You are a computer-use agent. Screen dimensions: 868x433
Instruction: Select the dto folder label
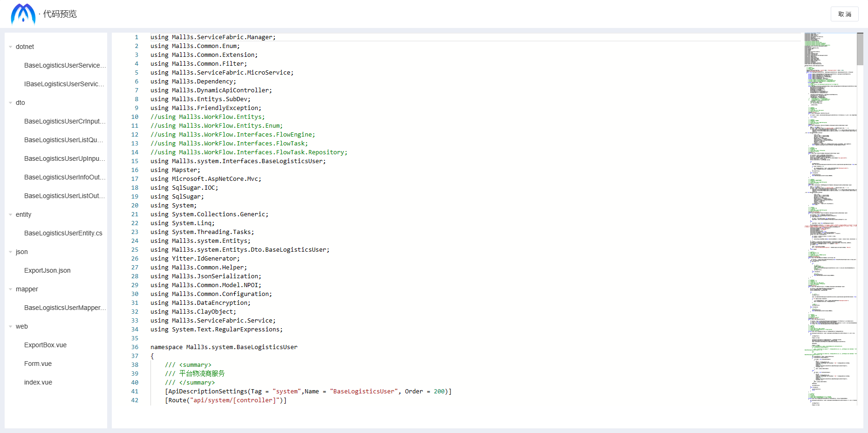(20, 103)
